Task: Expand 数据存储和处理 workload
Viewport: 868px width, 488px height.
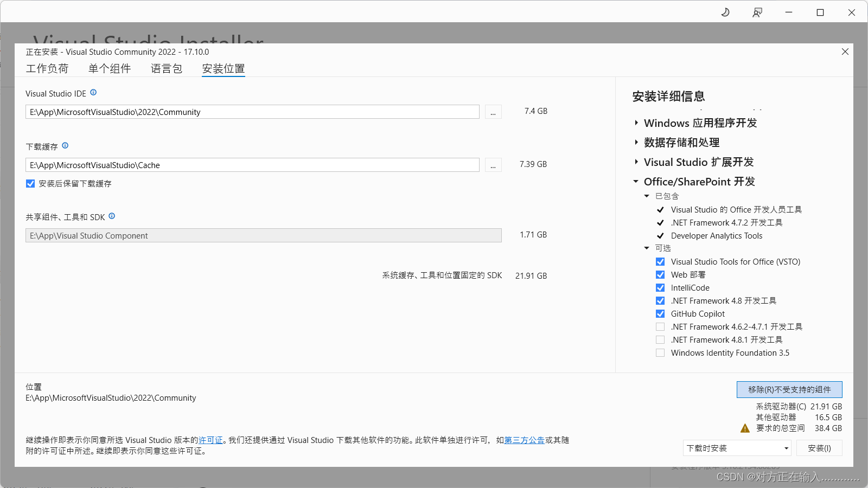Action: (636, 143)
